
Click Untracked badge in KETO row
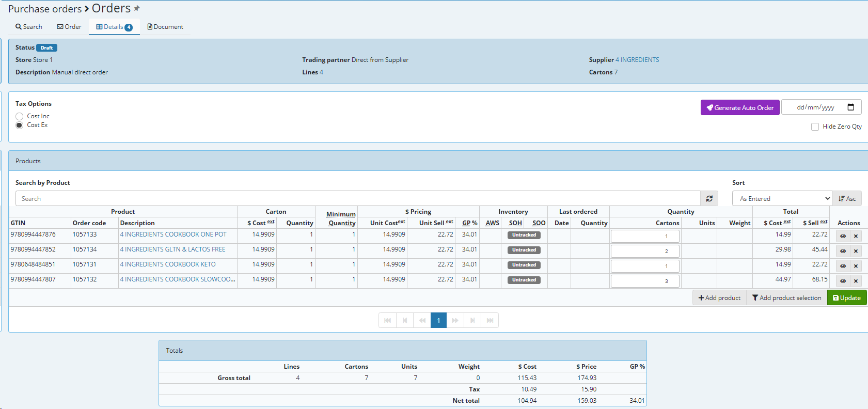coord(524,265)
